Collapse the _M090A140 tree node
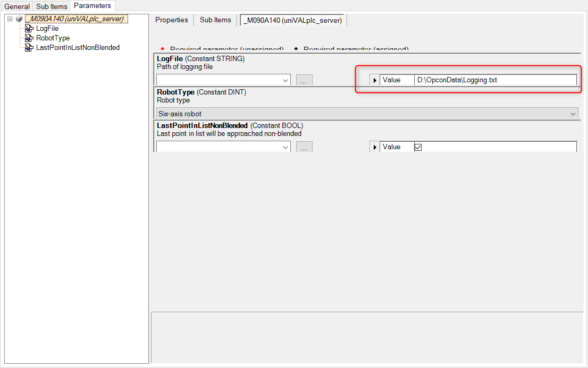The image size is (588, 368). pos(10,19)
